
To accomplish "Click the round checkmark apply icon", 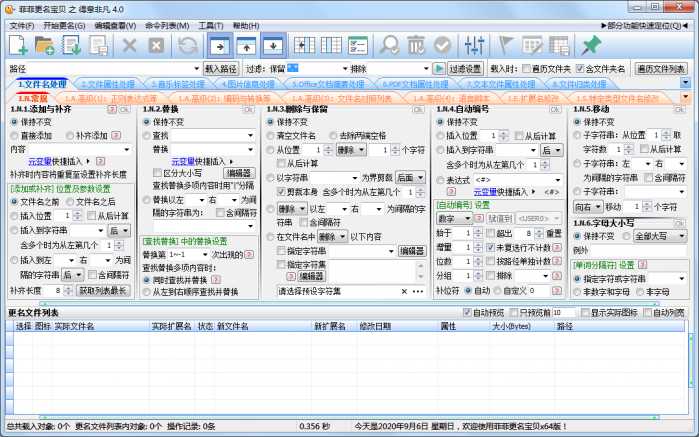I will (443, 45).
